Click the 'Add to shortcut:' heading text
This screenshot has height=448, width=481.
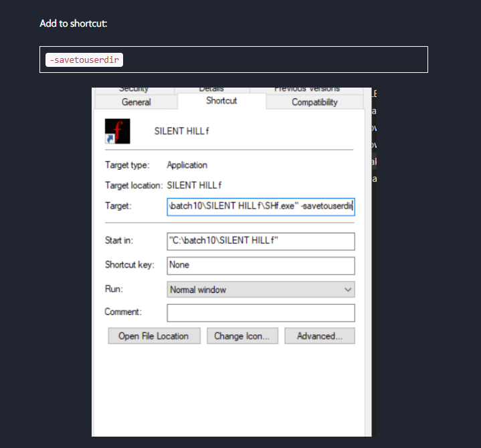click(x=74, y=23)
